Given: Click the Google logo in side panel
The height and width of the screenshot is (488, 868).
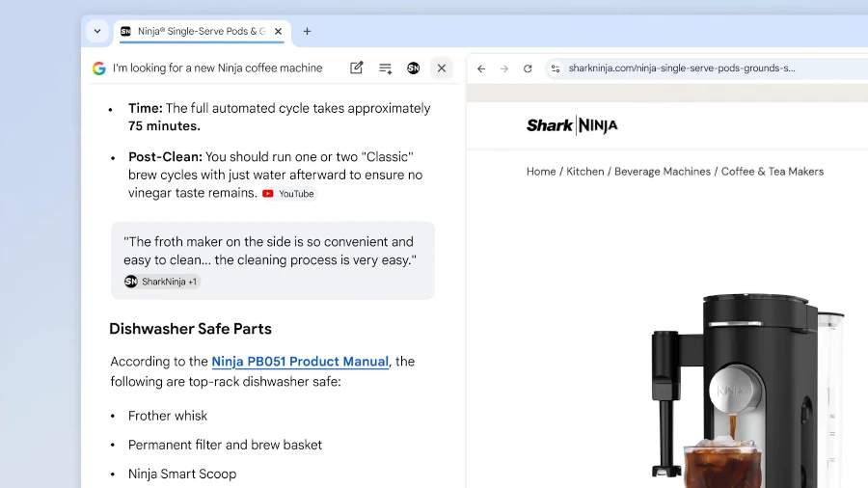Looking at the screenshot, I should (x=98, y=68).
